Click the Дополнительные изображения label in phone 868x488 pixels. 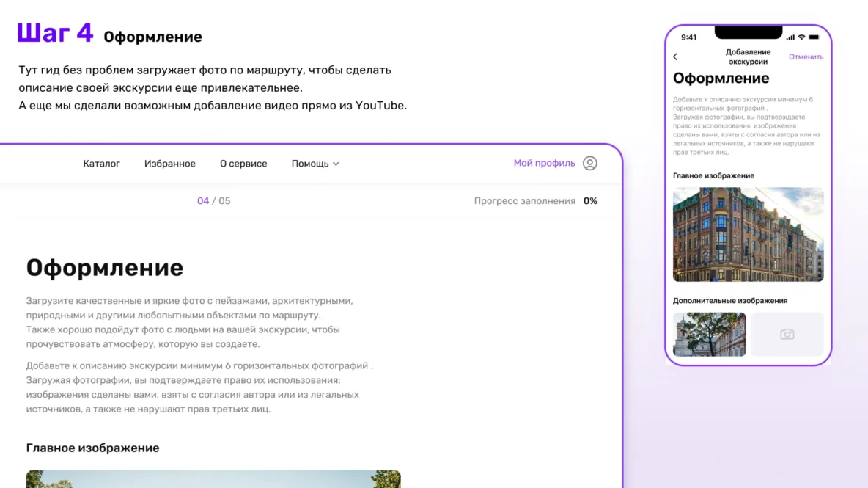729,300
